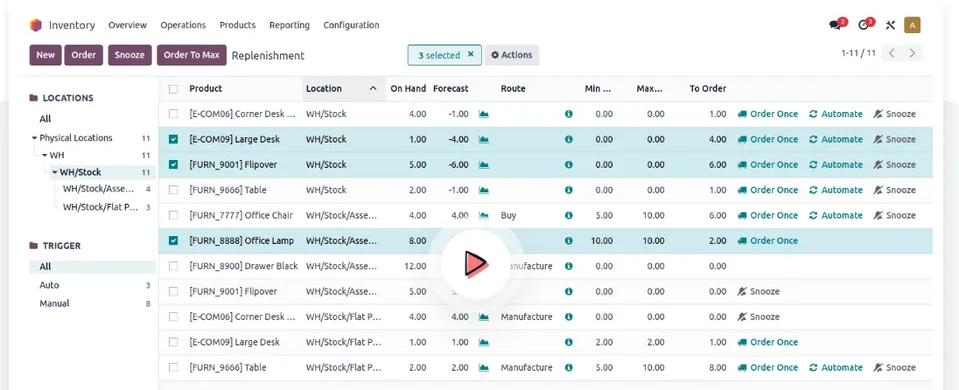Click info icon in Large Desk WH/Stock row
The height and width of the screenshot is (390, 959).
[569, 139]
